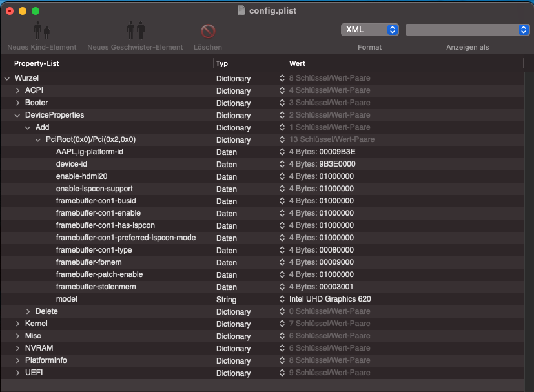This screenshot has height=392, width=534.
Task: Change type stepper for model row
Action: (x=282, y=299)
